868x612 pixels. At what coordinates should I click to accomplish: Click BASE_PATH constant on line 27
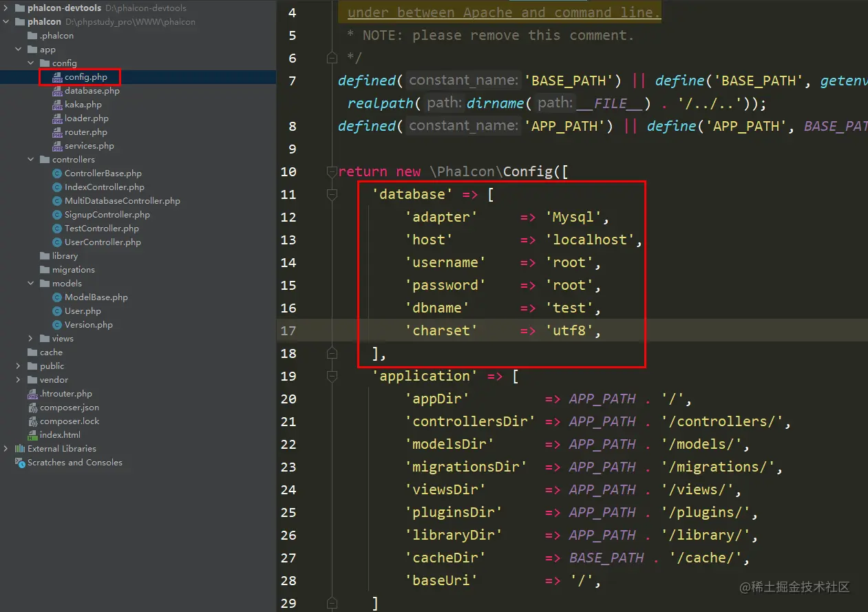(x=606, y=558)
